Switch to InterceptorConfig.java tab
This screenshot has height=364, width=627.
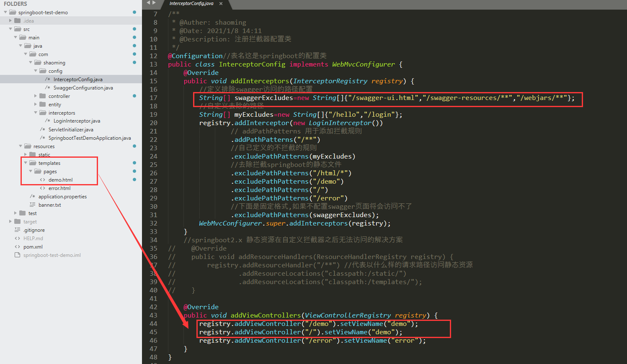click(x=191, y=3)
